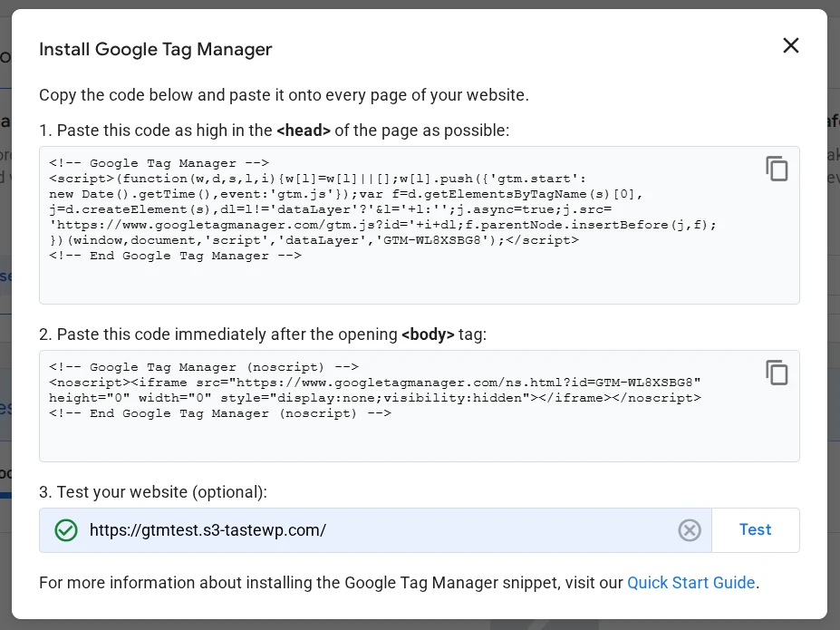Copy the head code snippet
Viewport: 840px width, 630px height.
[x=777, y=169]
